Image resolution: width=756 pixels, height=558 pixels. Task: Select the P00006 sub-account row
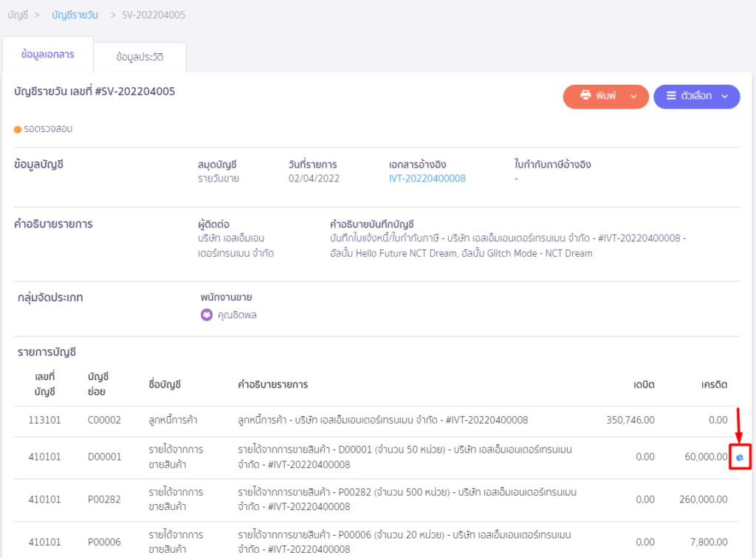[103, 541]
